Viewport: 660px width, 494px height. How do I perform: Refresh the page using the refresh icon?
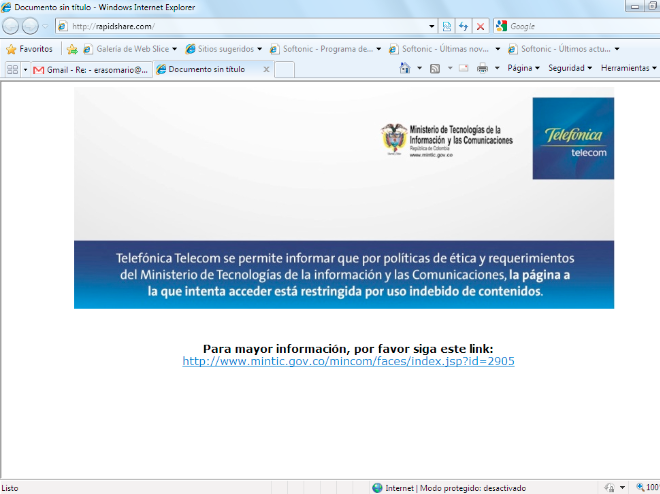pos(463,26)
